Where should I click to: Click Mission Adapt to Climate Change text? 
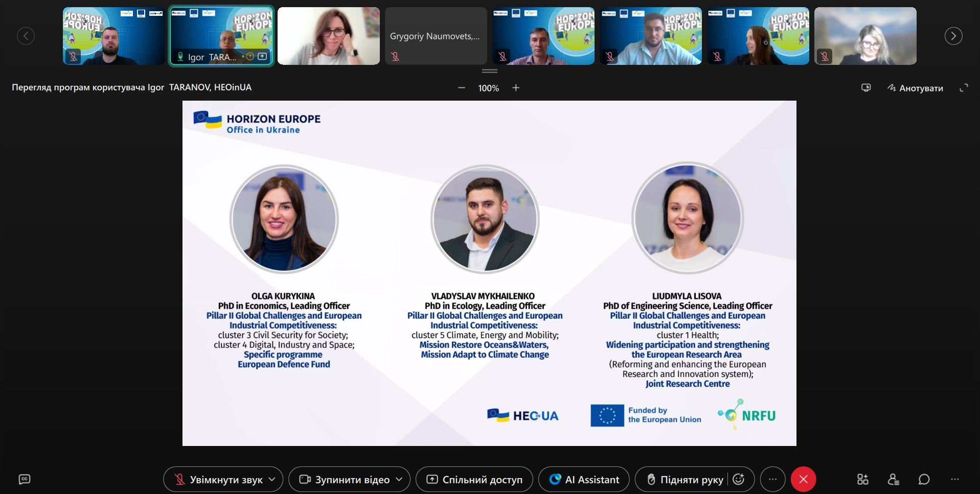485,355
